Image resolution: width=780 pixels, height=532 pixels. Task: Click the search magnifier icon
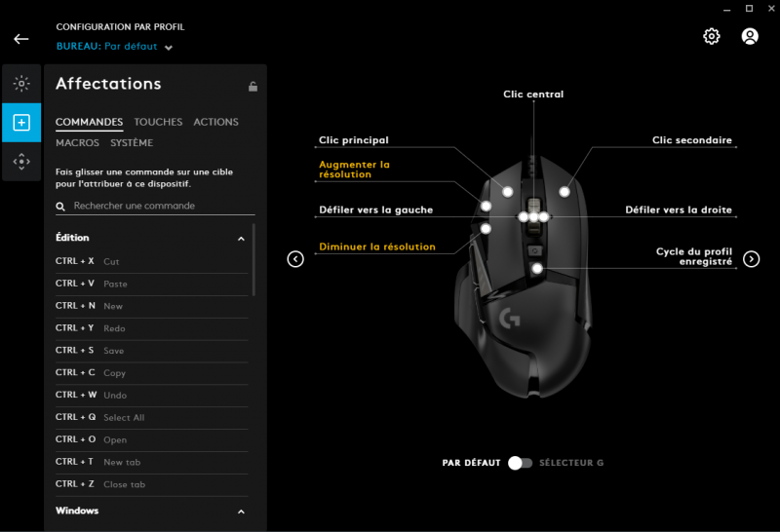pos(60,206)
